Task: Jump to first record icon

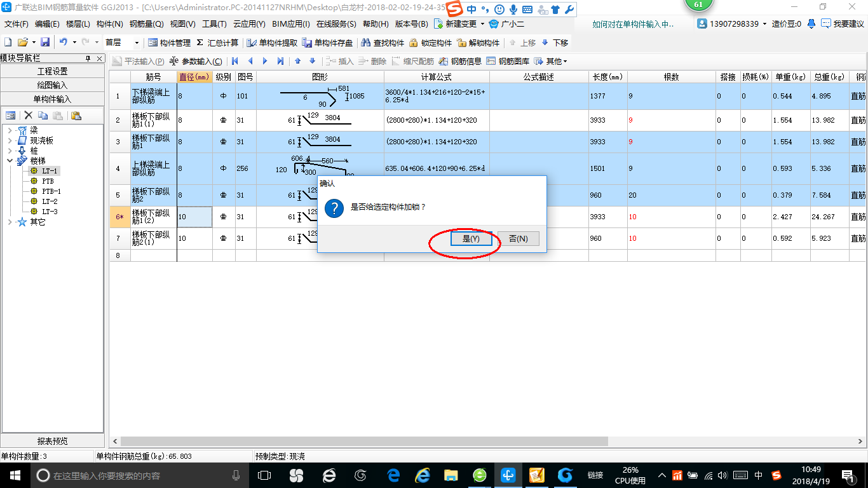Action: click(234, 61)
